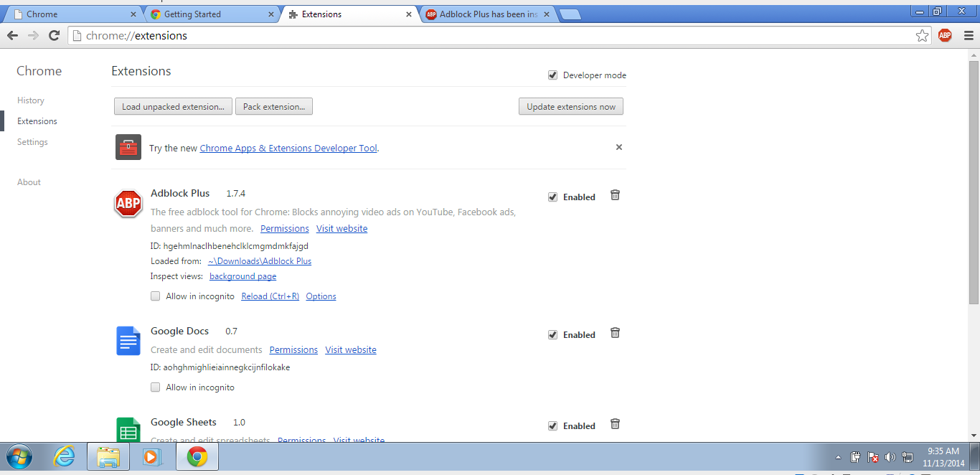This screenshot has height=475, width=980.
Task: Click the red toolbox Developer Tool icon
Action: [128, 147]
